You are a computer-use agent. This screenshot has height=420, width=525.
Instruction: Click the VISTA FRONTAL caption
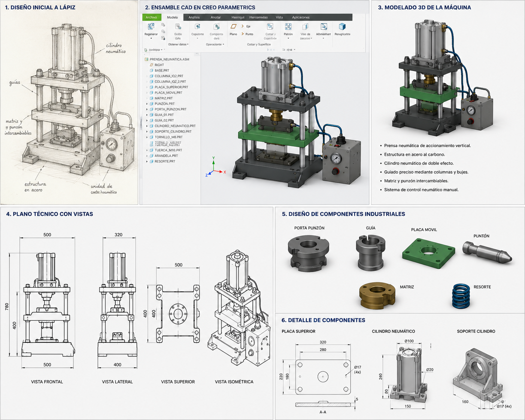[x=47, y=382]
